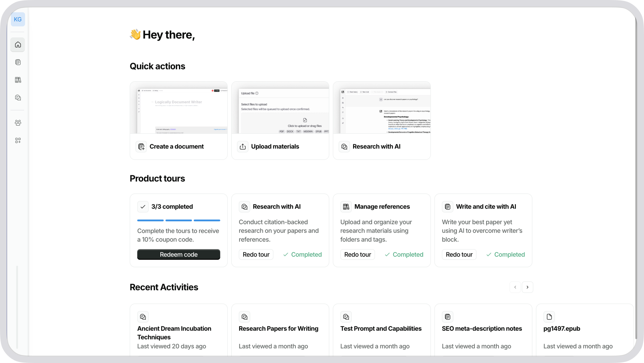Click the Upload materials share icon
The width and height of the screenshot is (644, 363).
click(x=243, y=147)
